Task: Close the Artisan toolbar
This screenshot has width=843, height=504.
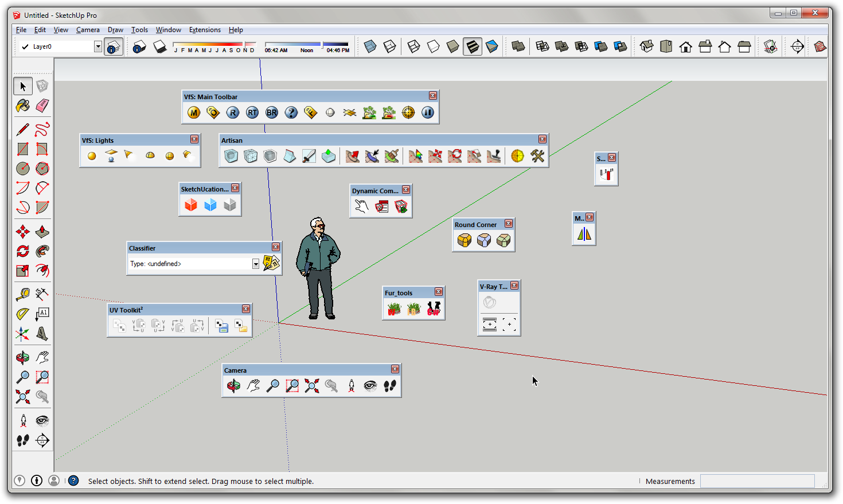Action: (542, 139)
